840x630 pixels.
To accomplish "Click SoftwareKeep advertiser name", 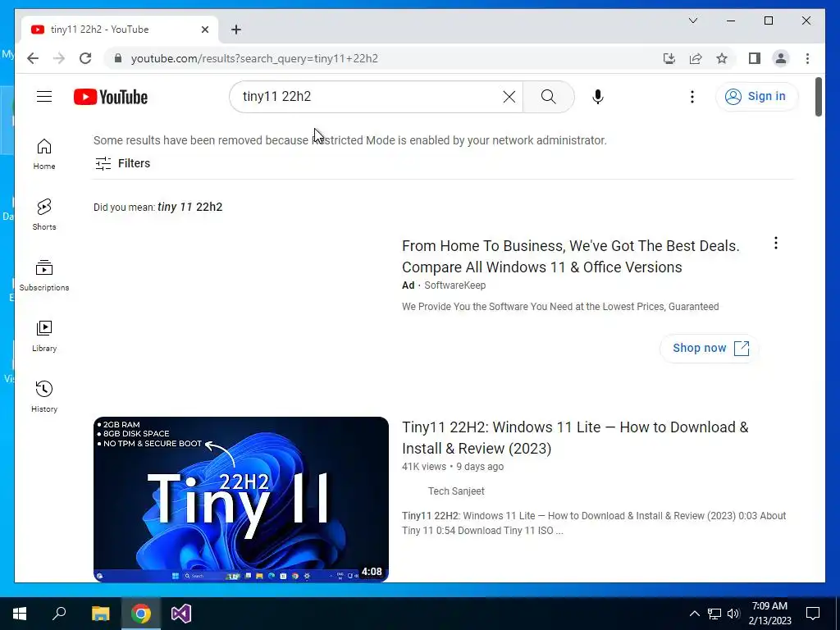I will pos(454,285).
